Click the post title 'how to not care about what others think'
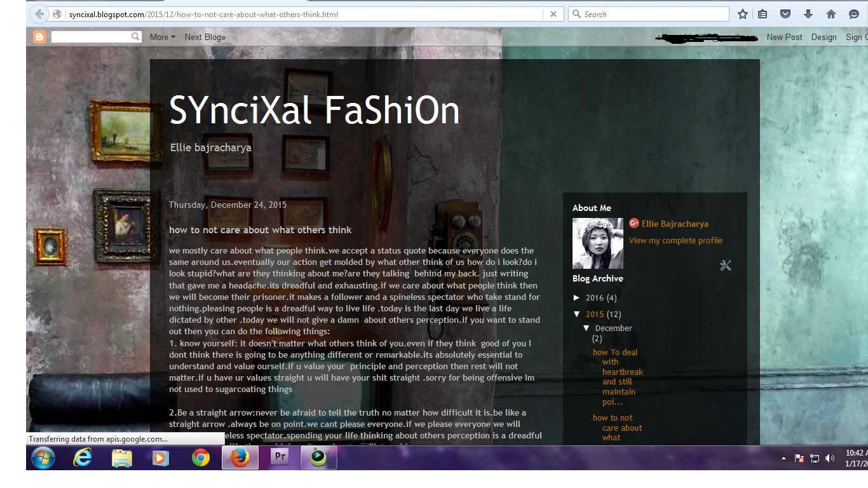Viewport: 868px width, 488px height. tap(261, 230)
